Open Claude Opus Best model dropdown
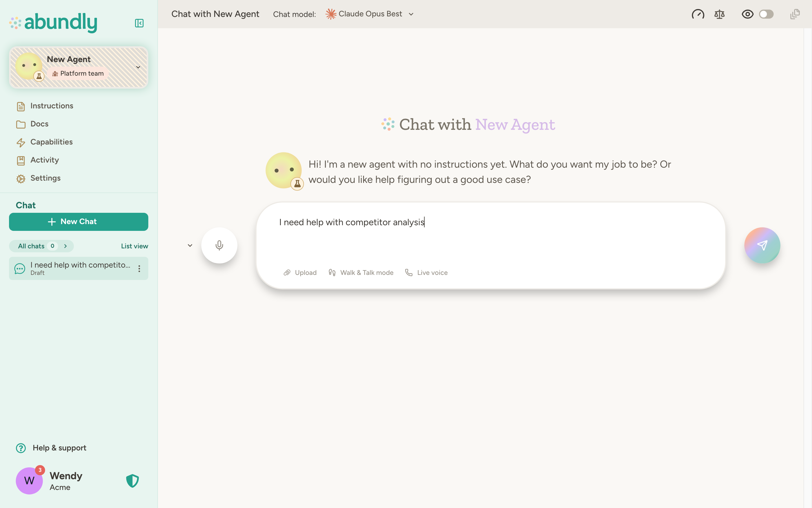812x508 pixels. pyautogui.click(x=370, y=14)
